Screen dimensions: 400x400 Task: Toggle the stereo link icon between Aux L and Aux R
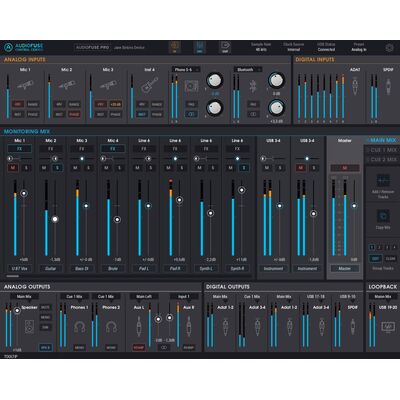pos(164,348)
